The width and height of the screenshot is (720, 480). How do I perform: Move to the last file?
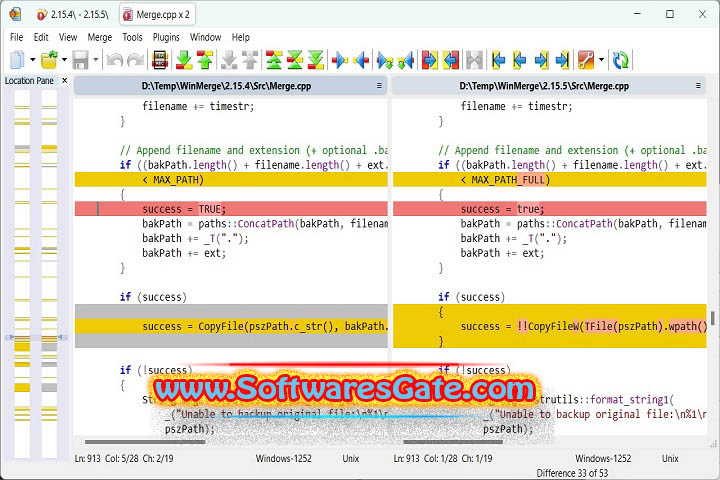click(x=562, y=60)
